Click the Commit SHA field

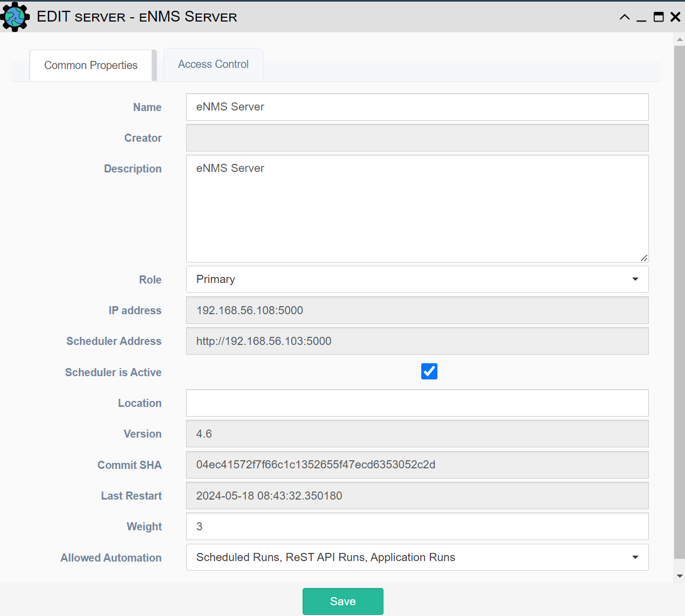(417, 465)
